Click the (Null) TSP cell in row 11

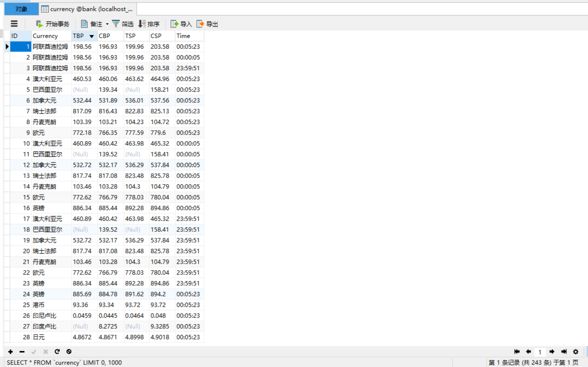tap(136, 154)
